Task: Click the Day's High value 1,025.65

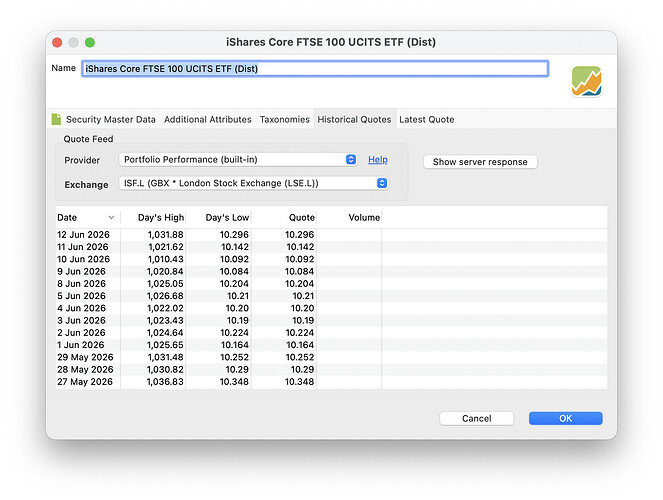Action: (x=165, y=345)
